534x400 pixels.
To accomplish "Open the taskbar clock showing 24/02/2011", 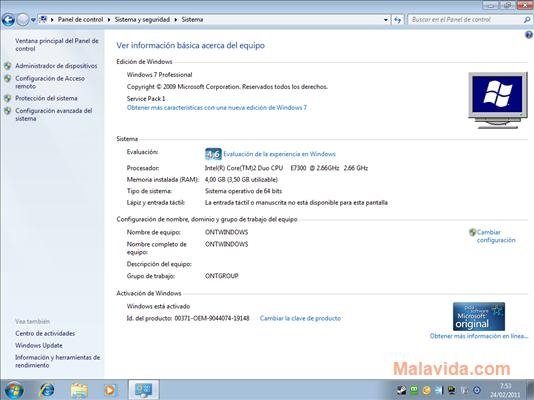I will click(x=505, y=390).
